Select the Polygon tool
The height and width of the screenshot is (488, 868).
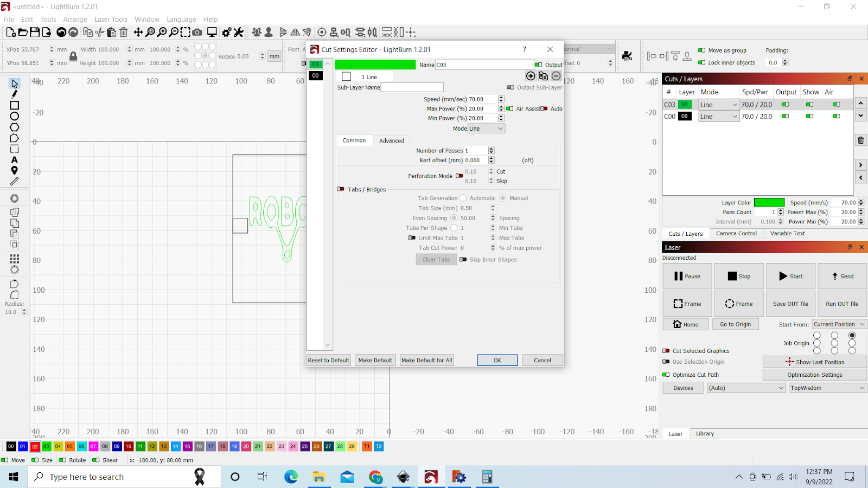coord(15,127)
